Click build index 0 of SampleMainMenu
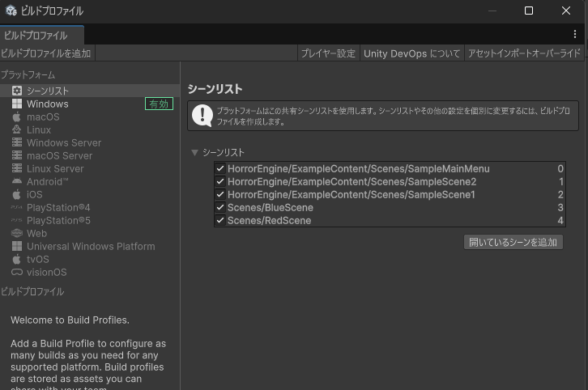 (x=560, y=168)
